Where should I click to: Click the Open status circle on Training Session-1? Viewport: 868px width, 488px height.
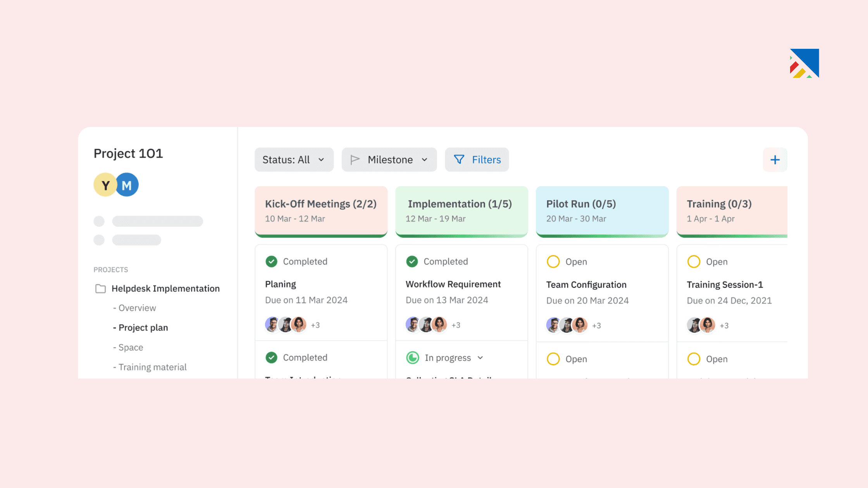click(x=694, y=261)
